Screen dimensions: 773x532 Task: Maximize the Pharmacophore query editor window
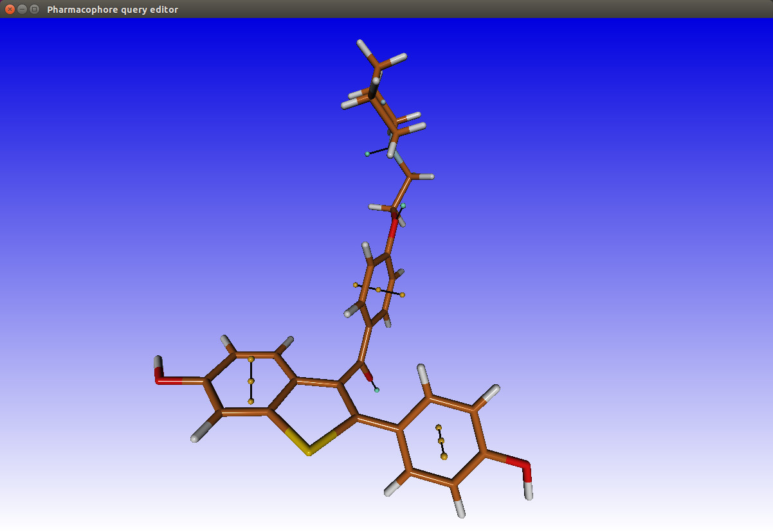click(34, 9)
